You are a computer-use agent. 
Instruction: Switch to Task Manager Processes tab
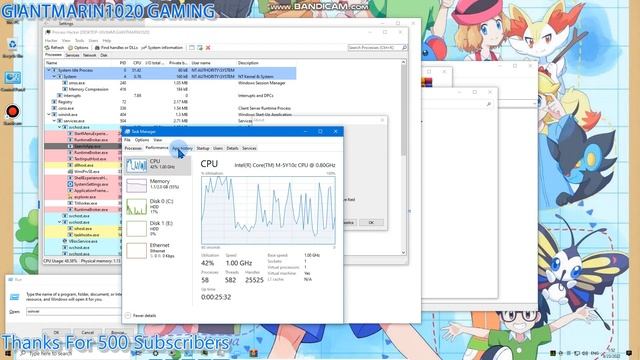tap(133, 148)
